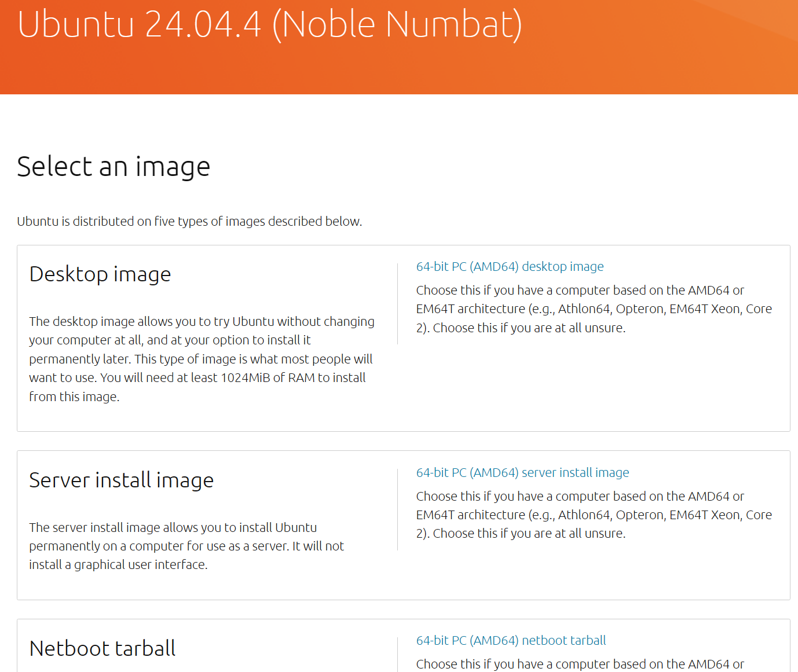Click the paragraph starting 'The server install image allows'
798x672 pixels.
pos(186,546)
